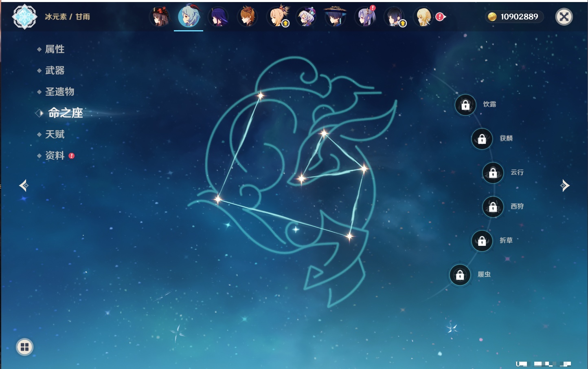Open the 圣遗物 artifacts tab
Image resolution: width=588 pixels, height=369 pixels.
tap(59, 92)
